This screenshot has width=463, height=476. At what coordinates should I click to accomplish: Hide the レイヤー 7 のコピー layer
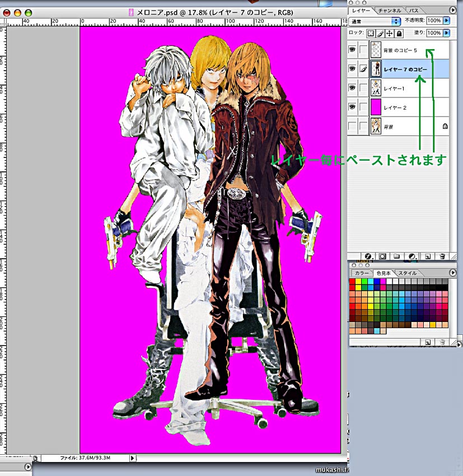(352, 69)
